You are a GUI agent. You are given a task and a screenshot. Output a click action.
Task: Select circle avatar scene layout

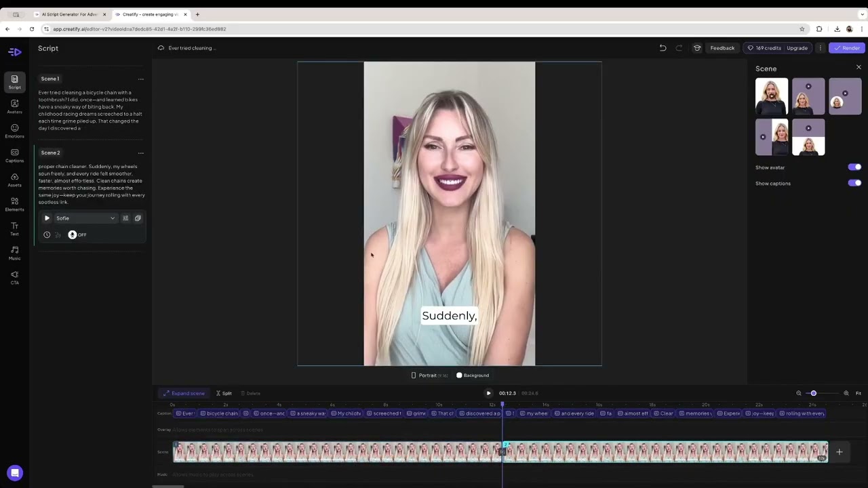(845, 96)
